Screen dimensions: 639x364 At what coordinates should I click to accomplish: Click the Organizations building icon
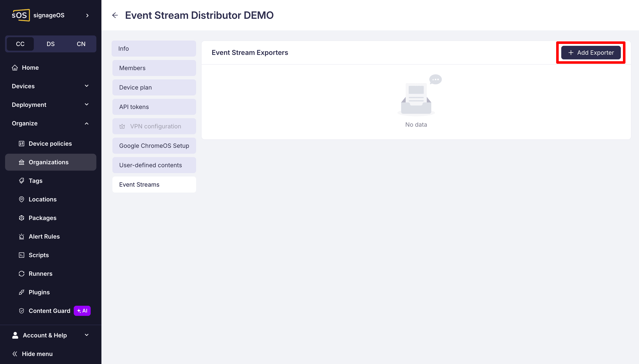pos(22,162)
